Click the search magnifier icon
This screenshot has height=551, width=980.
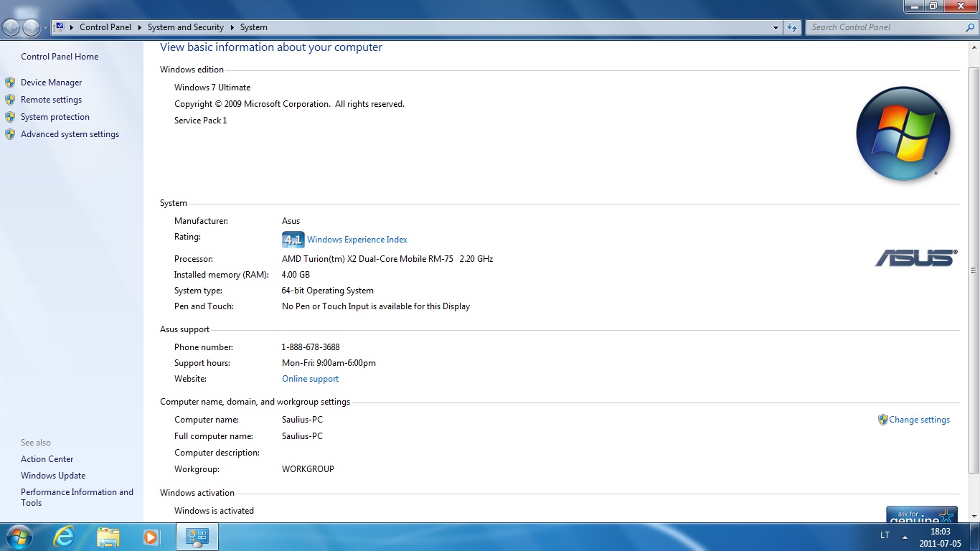(x=971, y=27)
